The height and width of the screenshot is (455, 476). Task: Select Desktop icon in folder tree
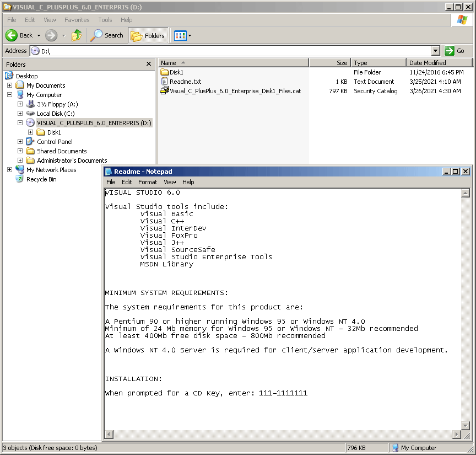[x=9, y=76]
